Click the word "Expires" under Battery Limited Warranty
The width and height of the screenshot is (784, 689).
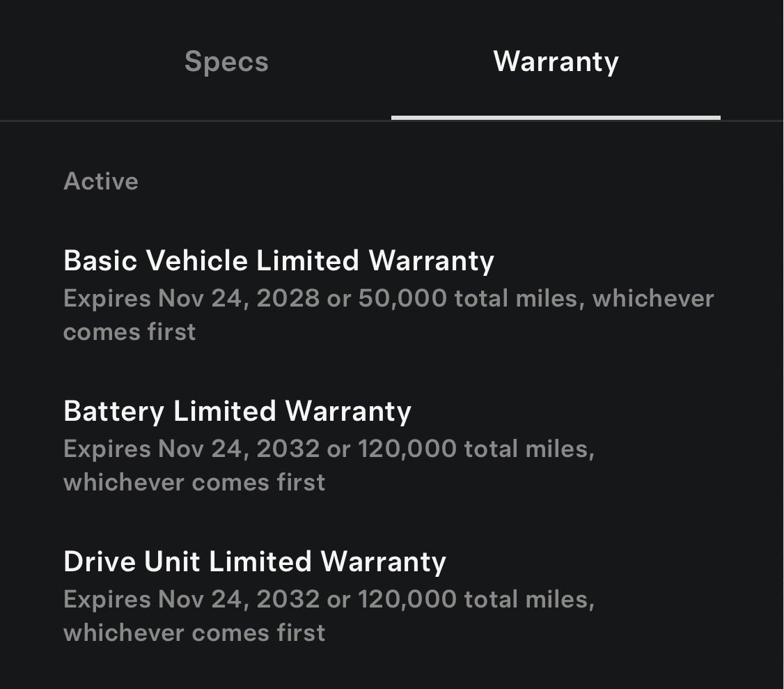107,449
